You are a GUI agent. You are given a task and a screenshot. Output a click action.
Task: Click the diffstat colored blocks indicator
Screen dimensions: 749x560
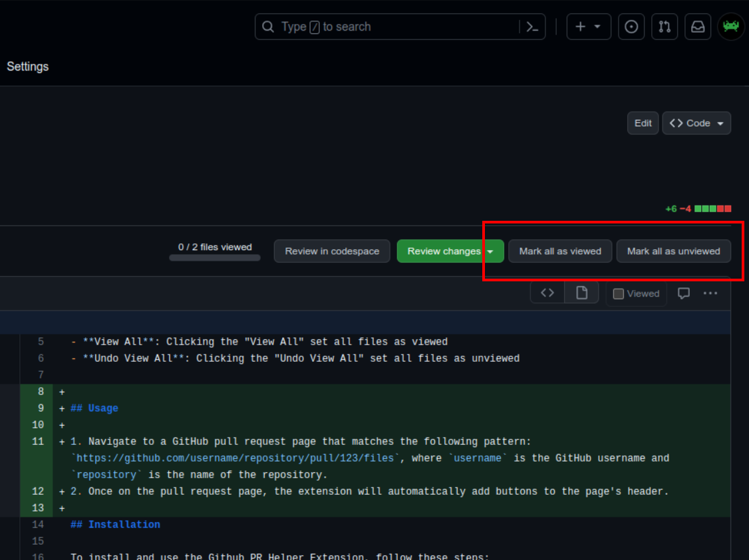coord(712,209)
